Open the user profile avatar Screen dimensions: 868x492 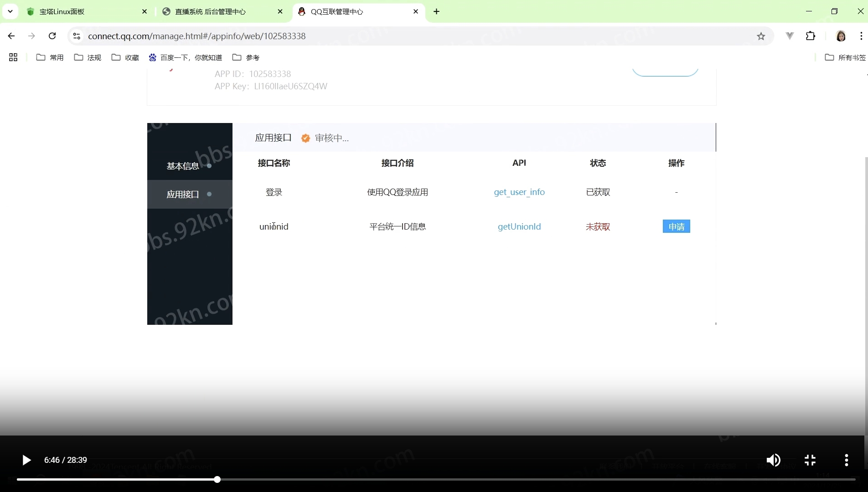click(x=841, y=36)
